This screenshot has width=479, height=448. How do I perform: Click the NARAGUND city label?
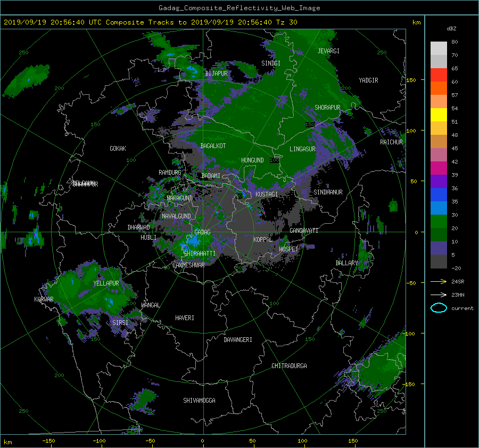click(x=180, y=198)
